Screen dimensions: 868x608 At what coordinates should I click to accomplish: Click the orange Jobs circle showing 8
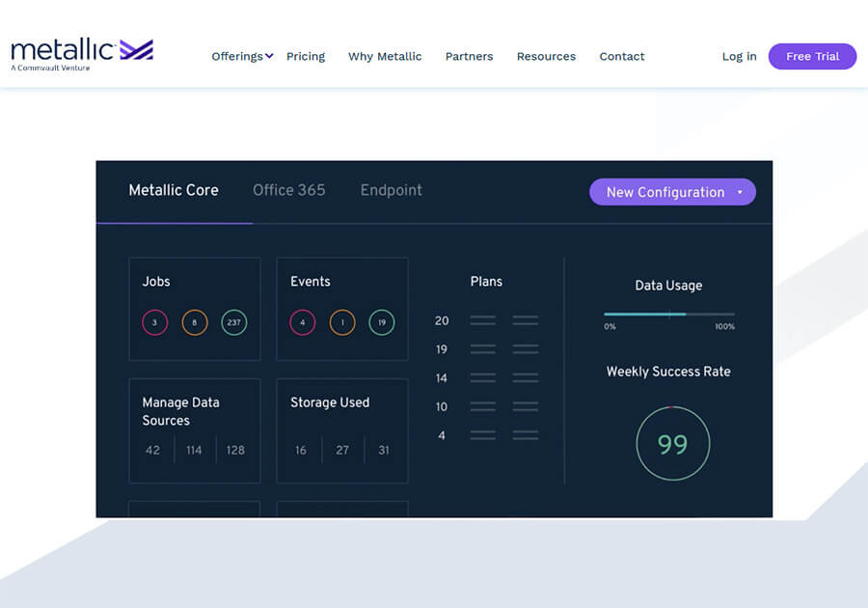[x=194, y=321]
